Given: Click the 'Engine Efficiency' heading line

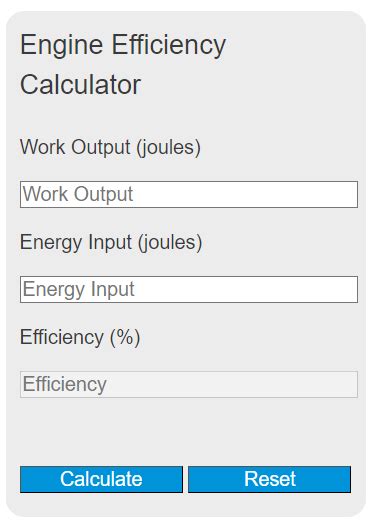Looking at the screenshot, I should [x=123, y=45].
